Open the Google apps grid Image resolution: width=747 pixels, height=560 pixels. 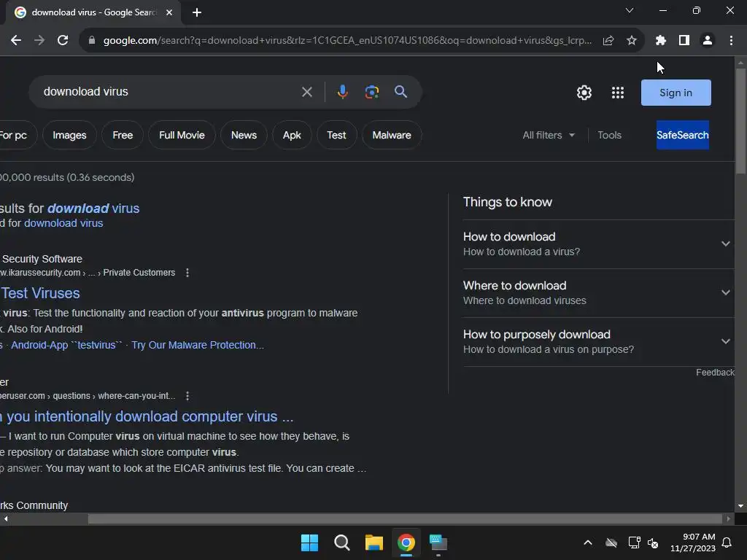pos(618,93)
